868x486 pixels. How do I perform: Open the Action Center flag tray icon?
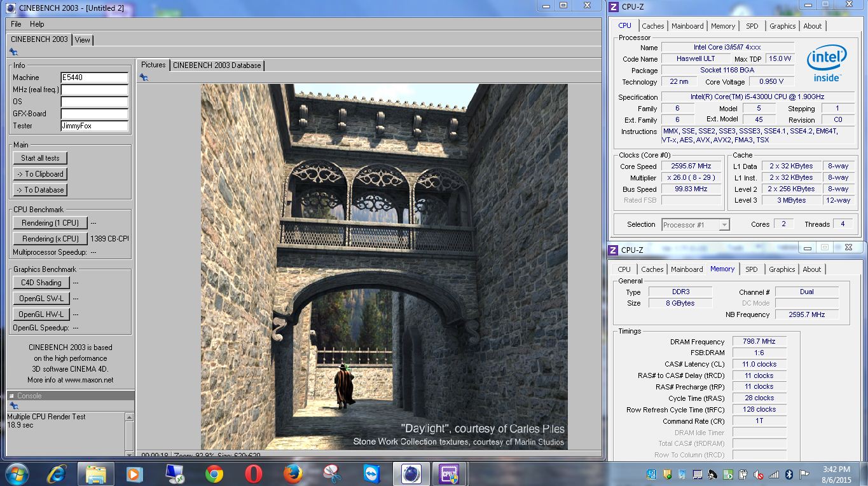pos(804,474)
